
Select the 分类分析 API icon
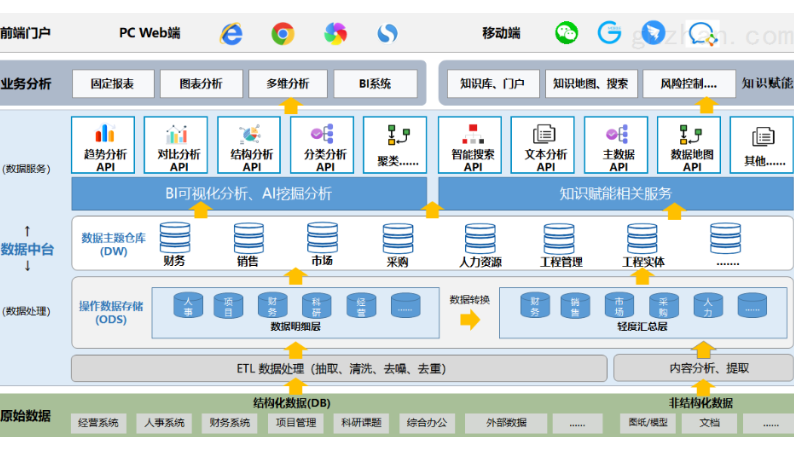click(x=323, y=134)
